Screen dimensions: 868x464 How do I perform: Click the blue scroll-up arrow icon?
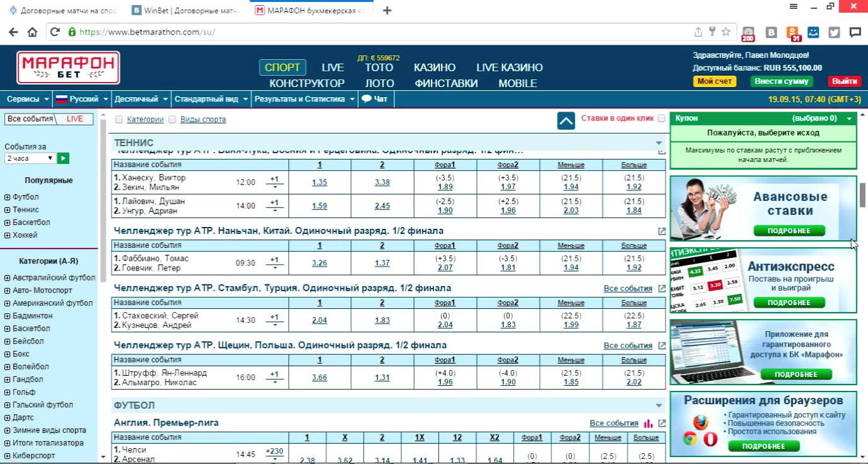click(566, 120)
